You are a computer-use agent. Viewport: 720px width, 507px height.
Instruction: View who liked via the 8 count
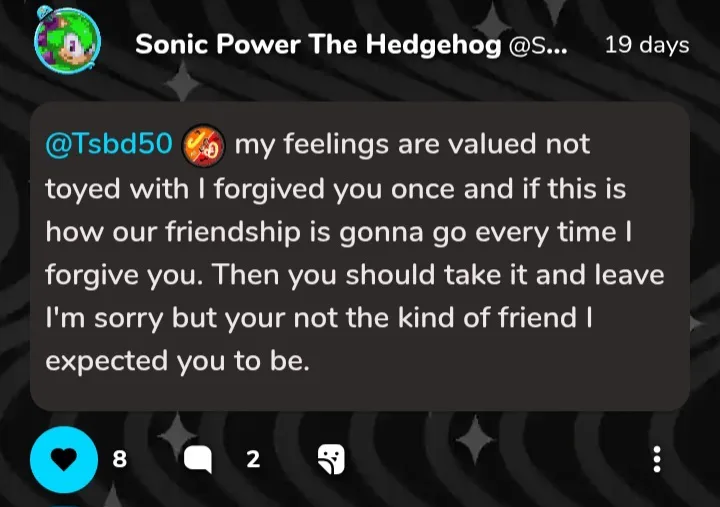(120, 459)
